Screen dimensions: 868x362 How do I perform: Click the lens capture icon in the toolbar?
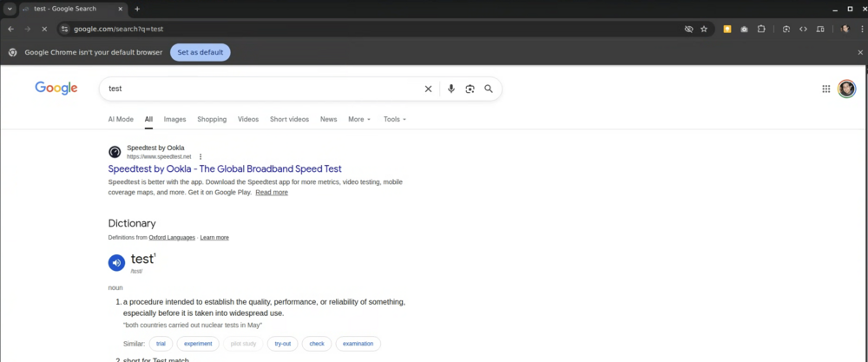click(x=786, y=29)
